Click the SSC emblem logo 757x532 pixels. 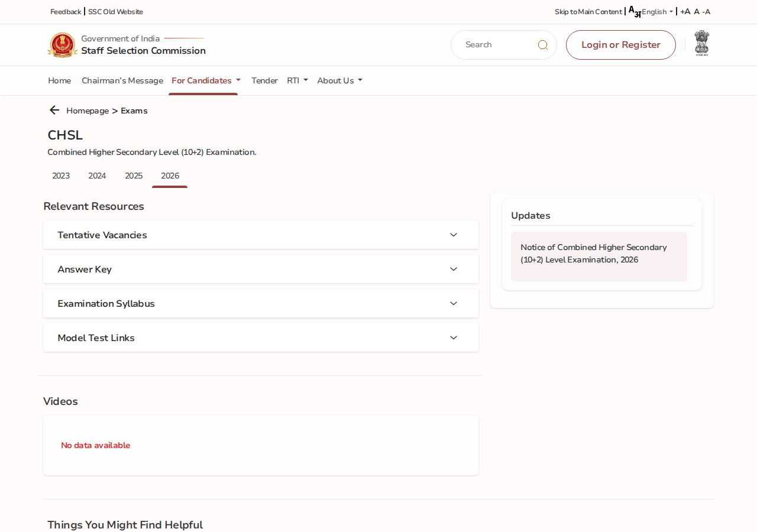tap(62, 45)
